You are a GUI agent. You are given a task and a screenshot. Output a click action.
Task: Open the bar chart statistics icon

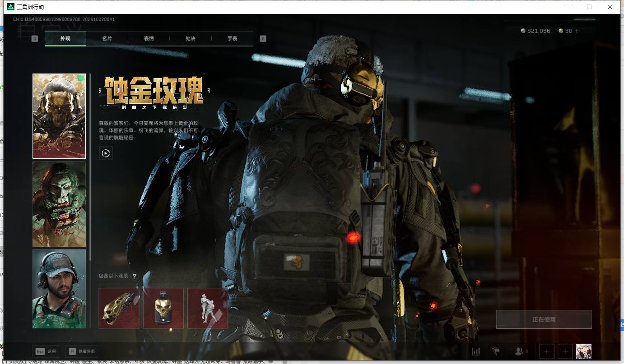pyautogui.click(x=476, y=351)
